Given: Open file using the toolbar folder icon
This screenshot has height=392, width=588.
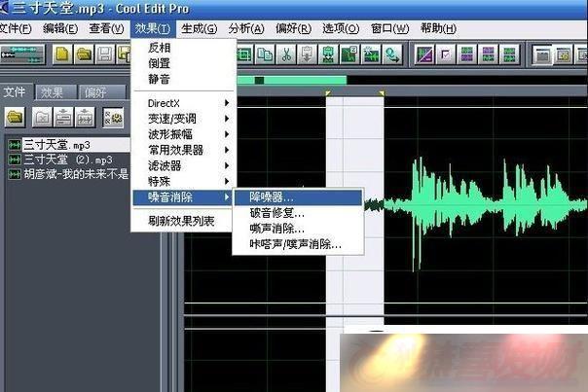Looking at the screenshot, I should tap(84, 54).
